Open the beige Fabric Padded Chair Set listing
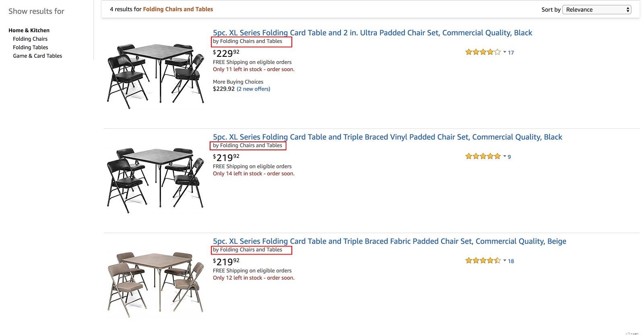Viewport: 644px width, 336px height. pyautogui.click(x=389, y=241)
